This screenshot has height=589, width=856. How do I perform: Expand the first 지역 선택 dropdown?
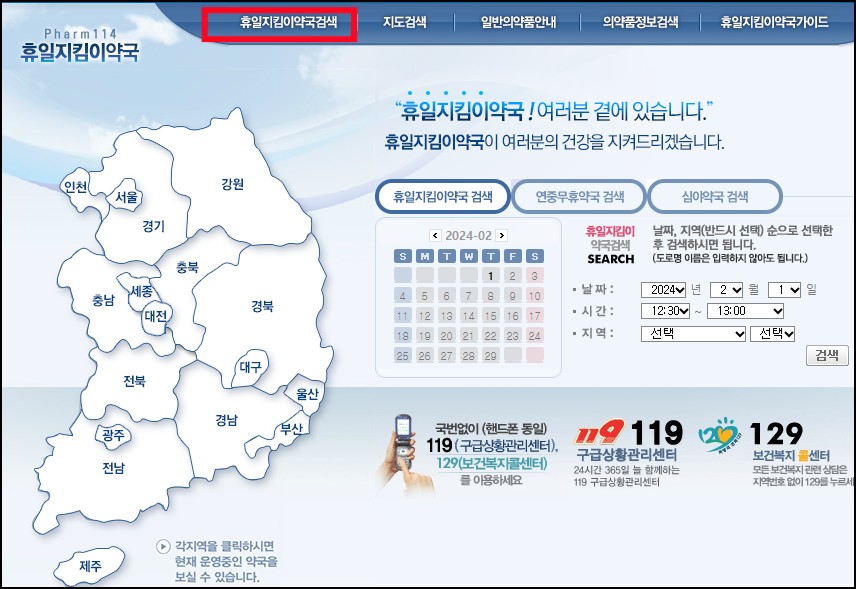695,333
